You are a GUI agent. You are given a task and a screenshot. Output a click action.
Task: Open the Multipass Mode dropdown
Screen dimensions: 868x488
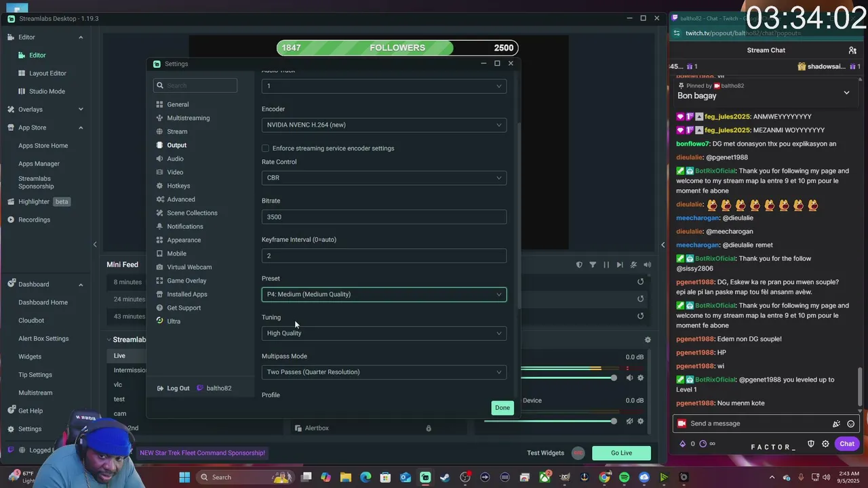[x=384, y=372]
